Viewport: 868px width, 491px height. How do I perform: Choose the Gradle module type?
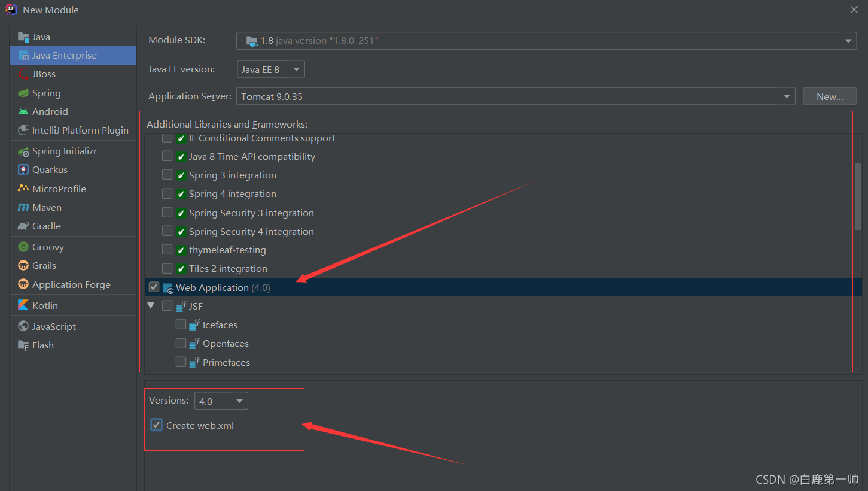[x=73, y=226]
